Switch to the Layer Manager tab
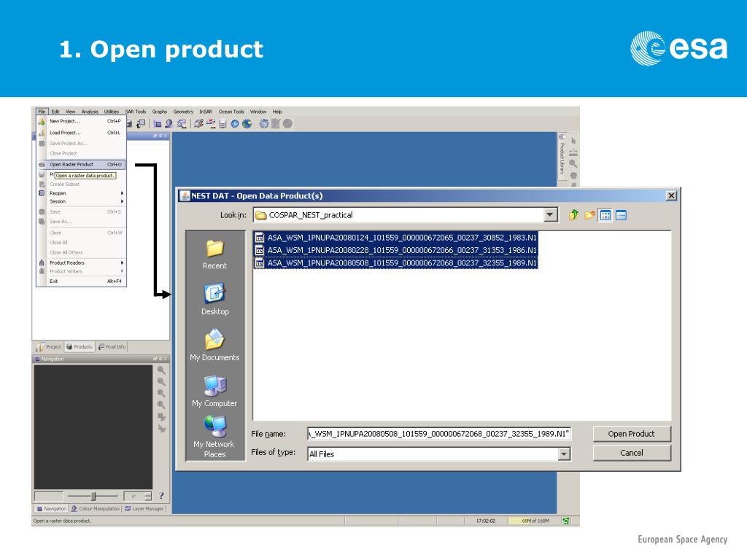The height and width of the screenshot is (560, 747). tap(144, 508)
